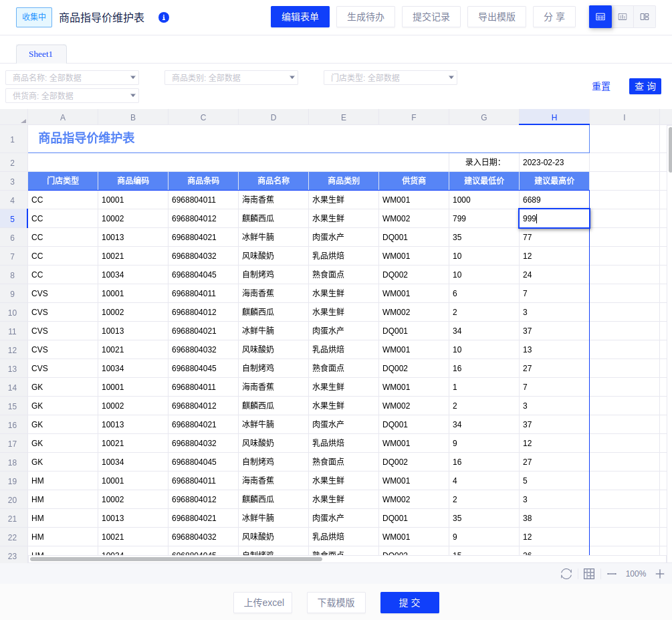Image resolution: width=672 pixels, height=620 pixels.
Task: Open the 商品类别 filter dropdown
Action: coord(292,78)
